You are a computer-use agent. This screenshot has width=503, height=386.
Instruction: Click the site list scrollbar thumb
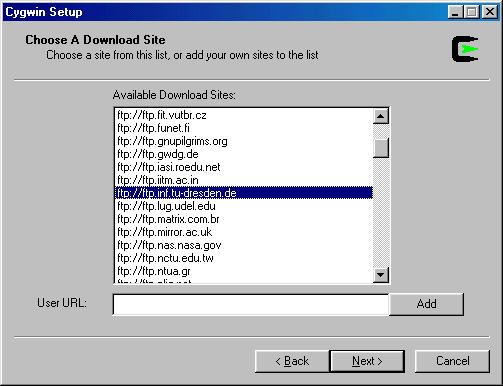coord(381,147)
